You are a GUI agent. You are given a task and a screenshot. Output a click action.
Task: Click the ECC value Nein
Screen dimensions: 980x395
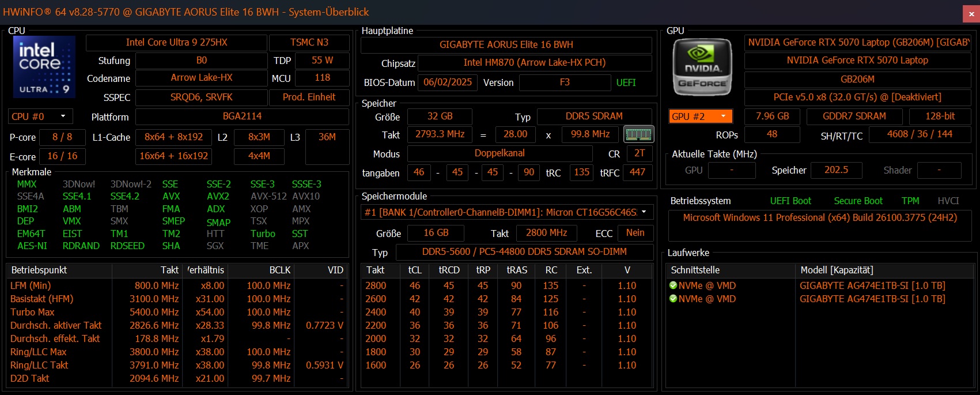[635, 233]
